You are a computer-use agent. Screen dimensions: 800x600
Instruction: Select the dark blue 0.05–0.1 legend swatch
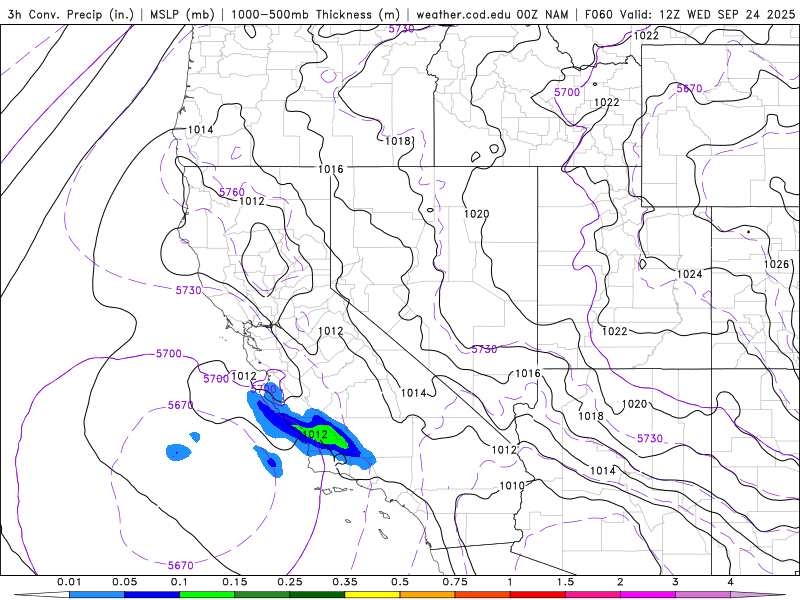[x=152, y=595]
